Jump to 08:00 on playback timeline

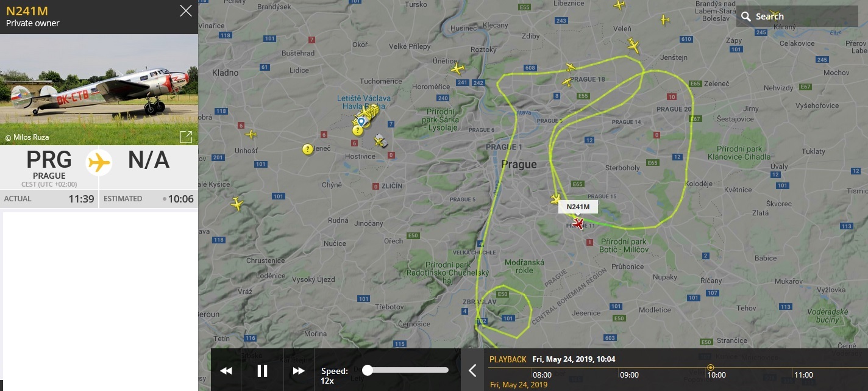542,375
